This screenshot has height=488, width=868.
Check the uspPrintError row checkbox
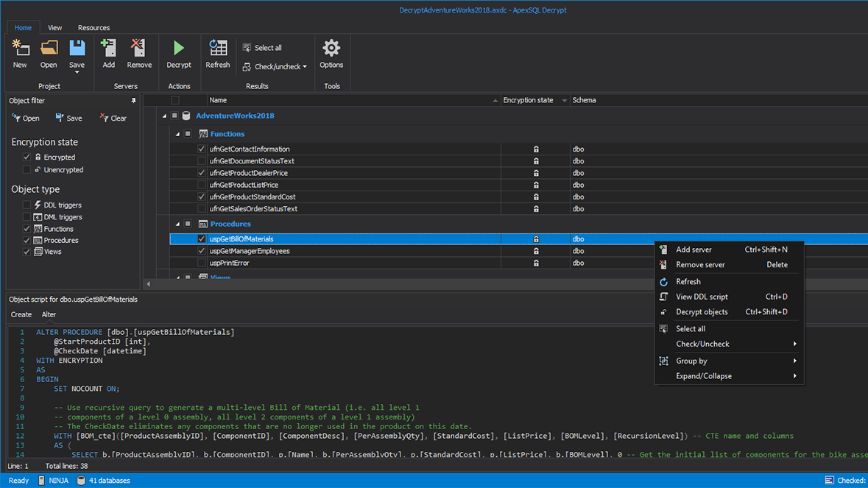[x=202, y=263]
